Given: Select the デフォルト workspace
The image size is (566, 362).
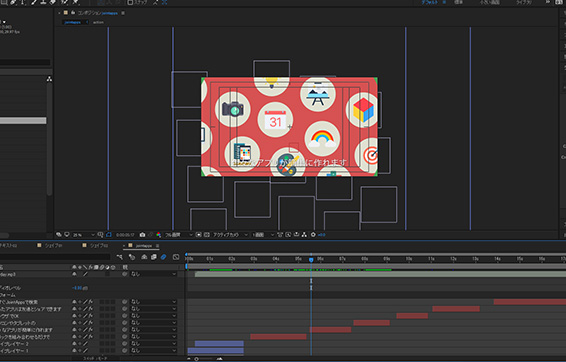Looking at the screenshot, I should click(x=430, y=2).
